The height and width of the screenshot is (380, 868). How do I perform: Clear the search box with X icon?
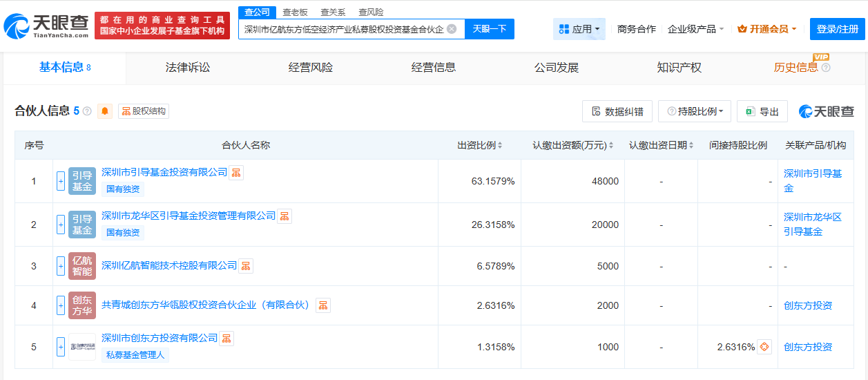click(x=452, y=29)
